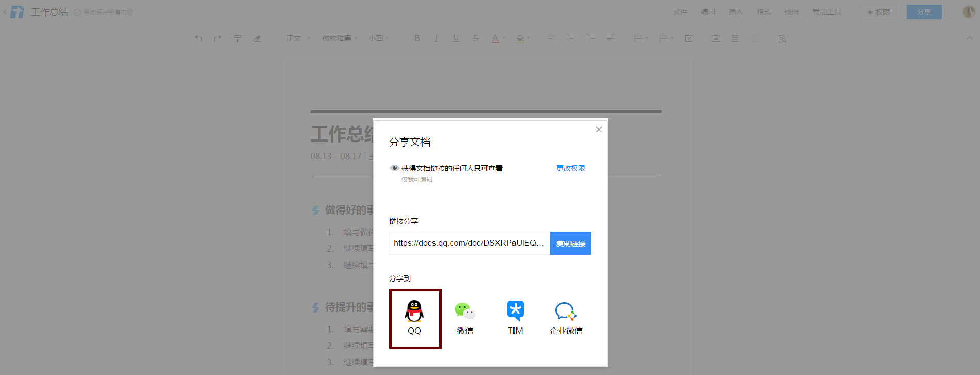Toggle bold formatting in the toolbar
This screenshot has height=375, width=980.
pos(417,38)
